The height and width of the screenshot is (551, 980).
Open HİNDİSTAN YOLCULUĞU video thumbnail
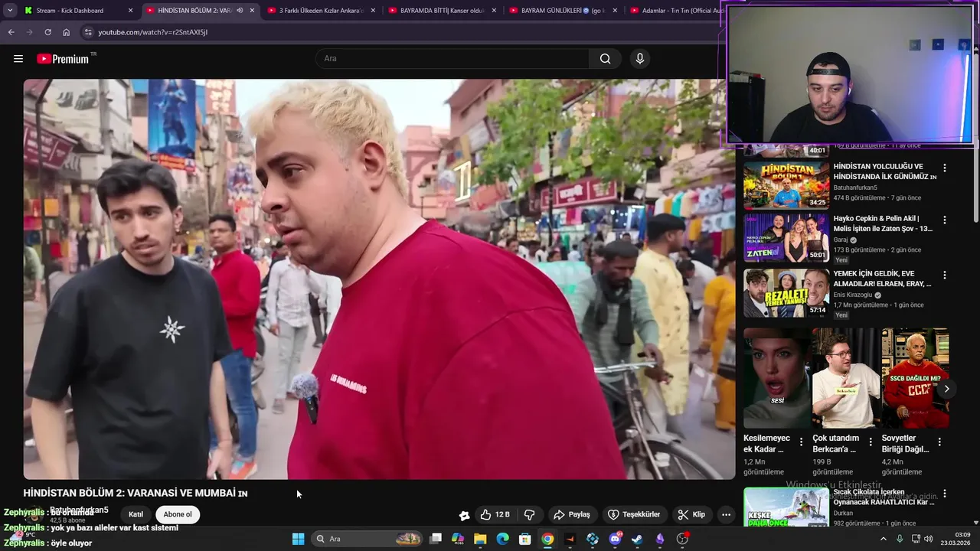click(x=786, y=184)
